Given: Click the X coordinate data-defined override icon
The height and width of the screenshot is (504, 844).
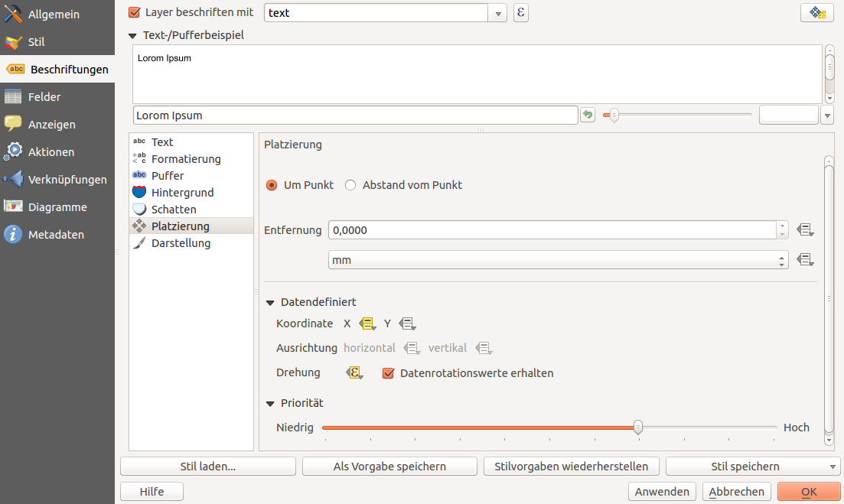Looking at the screenshot, I should (368, 324).
